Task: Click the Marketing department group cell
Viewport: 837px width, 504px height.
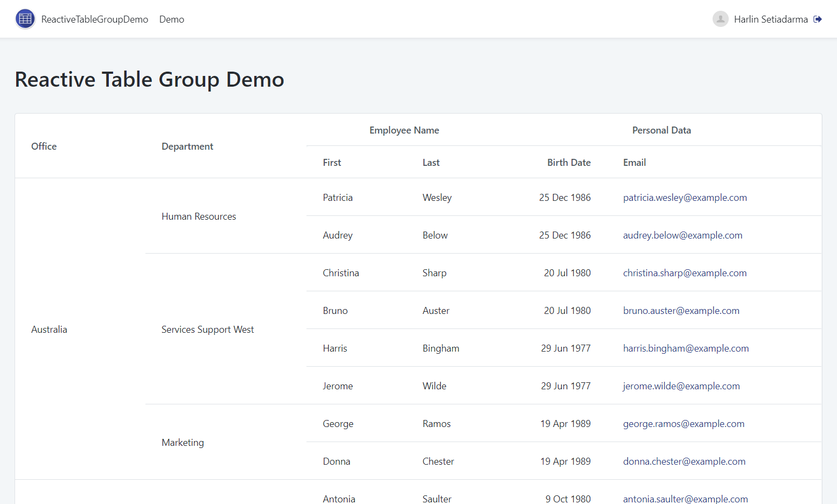Action: (183, 442)
